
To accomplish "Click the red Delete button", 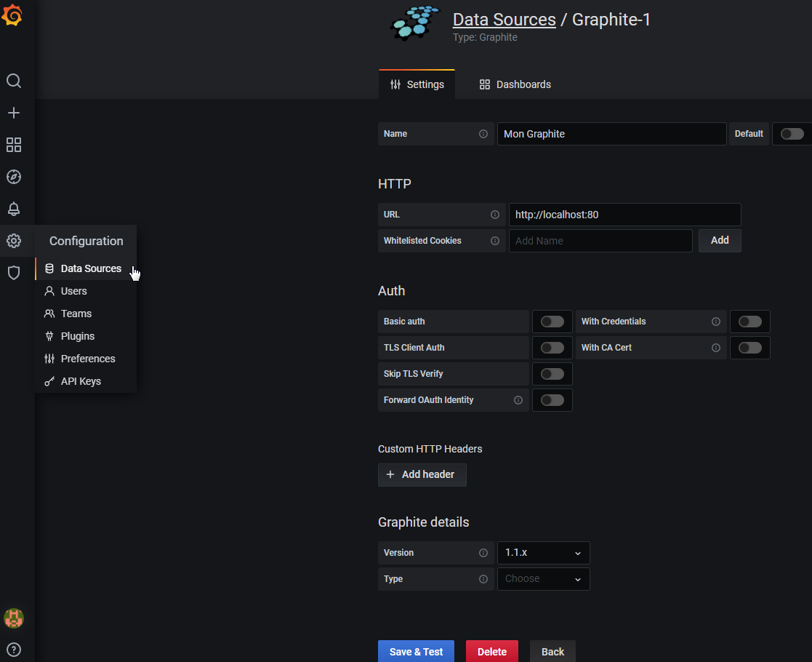I will pos(491,652).
